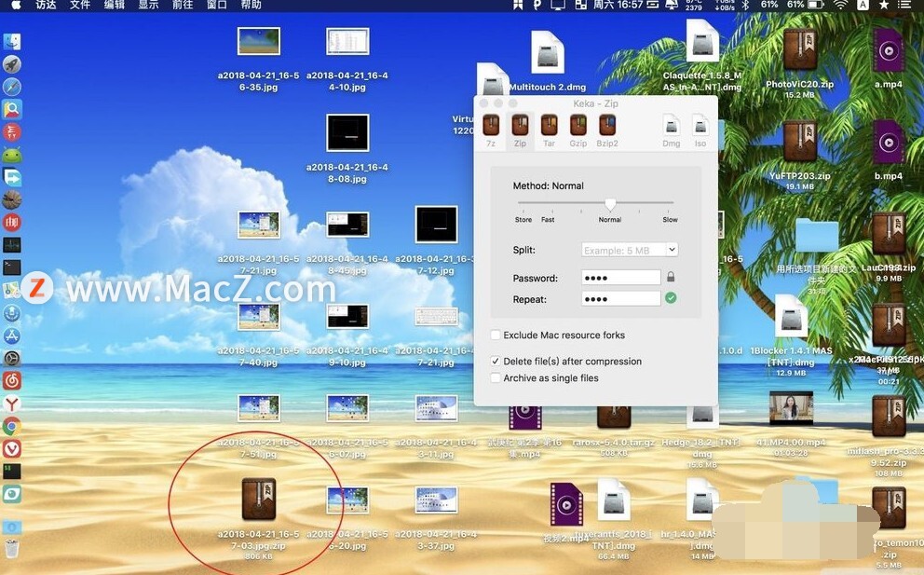Open Notification Center list icon
Image resolution: width=924 pixels, height=575 pixels.
click(x=904, y=5)
